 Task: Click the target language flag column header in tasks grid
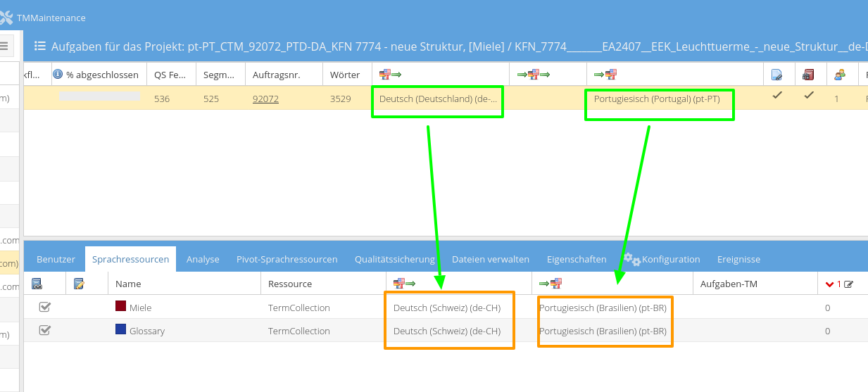click(605, 74)
